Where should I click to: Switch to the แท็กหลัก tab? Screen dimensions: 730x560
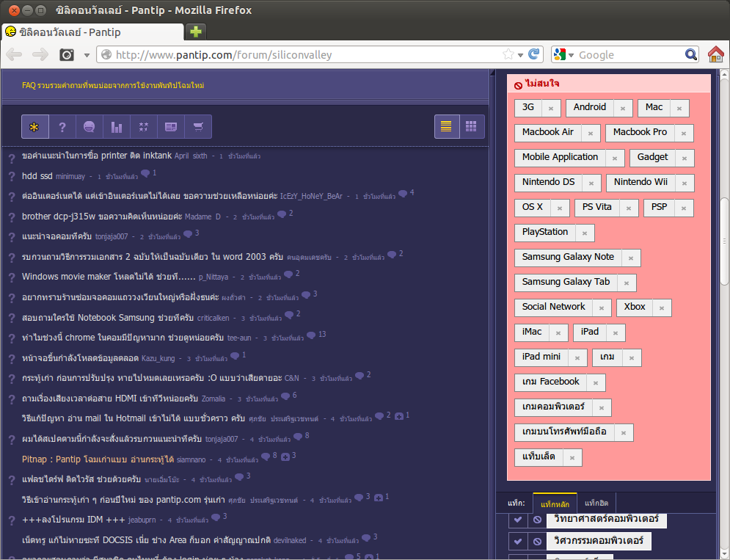pos(555,503)
